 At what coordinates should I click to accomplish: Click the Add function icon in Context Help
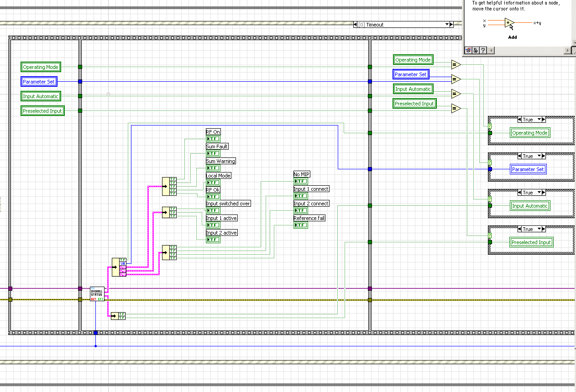[x=509, y=23]
